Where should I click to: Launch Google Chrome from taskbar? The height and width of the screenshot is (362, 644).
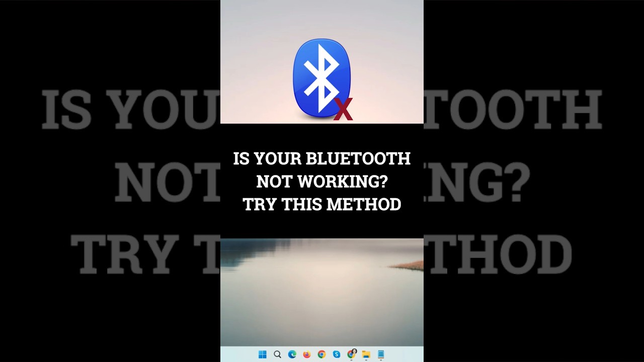(x=321, y=354)
